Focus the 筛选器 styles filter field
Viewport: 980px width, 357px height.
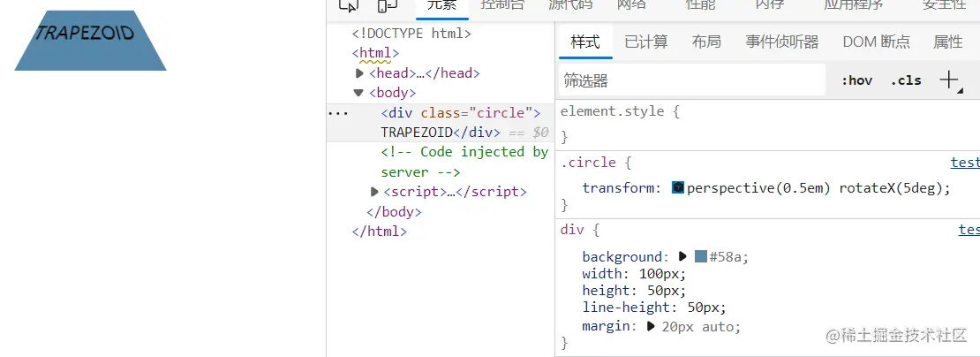pyautogui.click(x=692, y=80)
